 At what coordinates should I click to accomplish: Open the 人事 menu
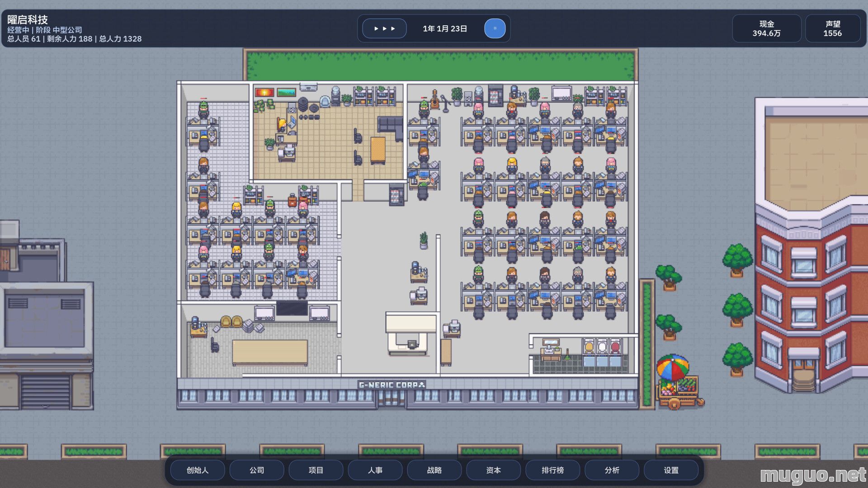click(375, 470)
